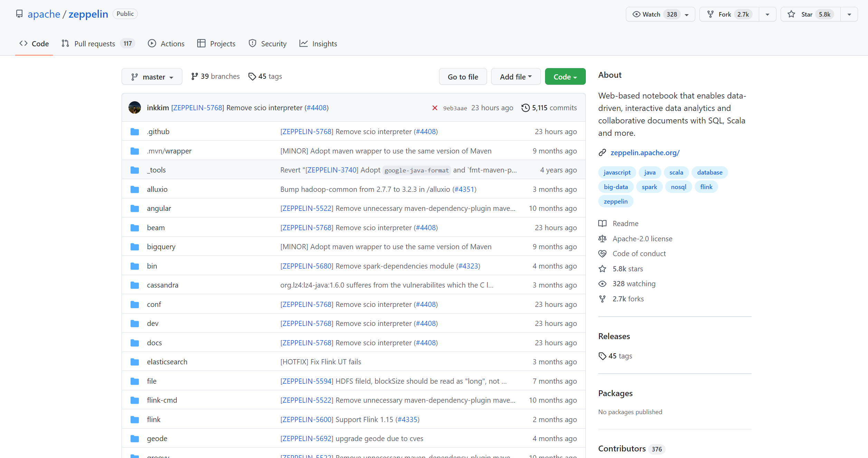View the 45 tags link near branches
This screenshot has width=868, height=458.
(265, 76)
